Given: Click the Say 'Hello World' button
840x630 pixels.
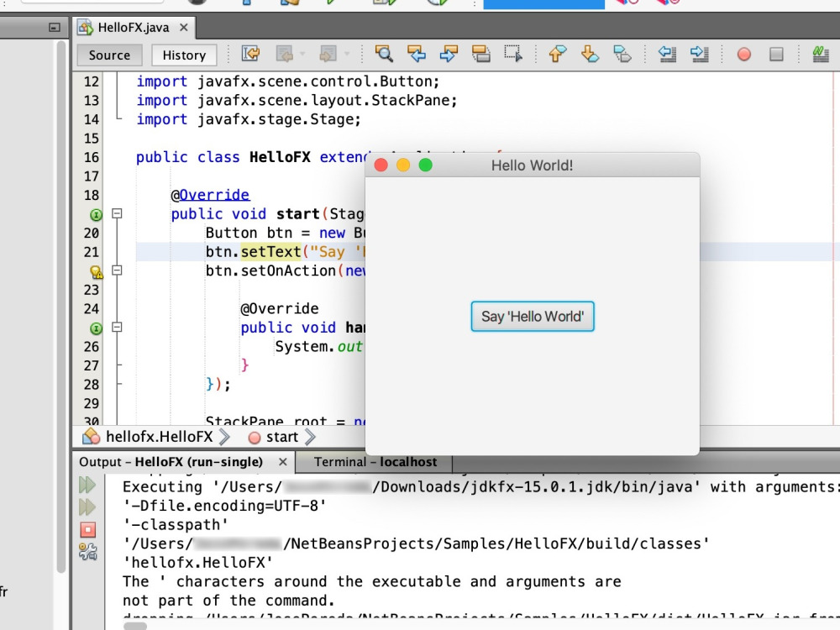Looking at the screenshot, I should (533, 317).
